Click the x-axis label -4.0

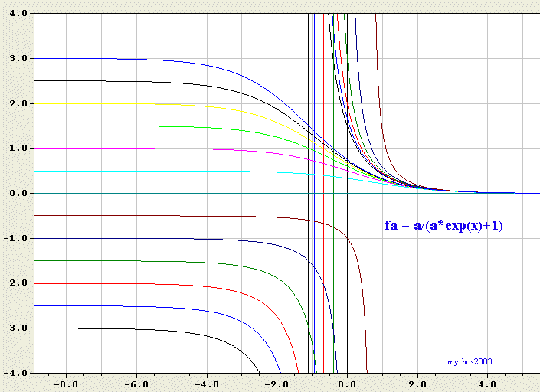coord(207,384)
